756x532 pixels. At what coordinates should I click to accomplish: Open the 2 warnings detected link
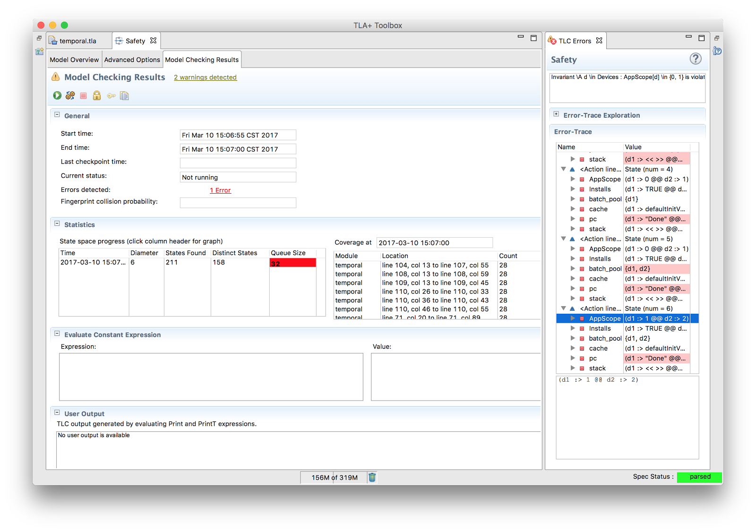[205, 77]
